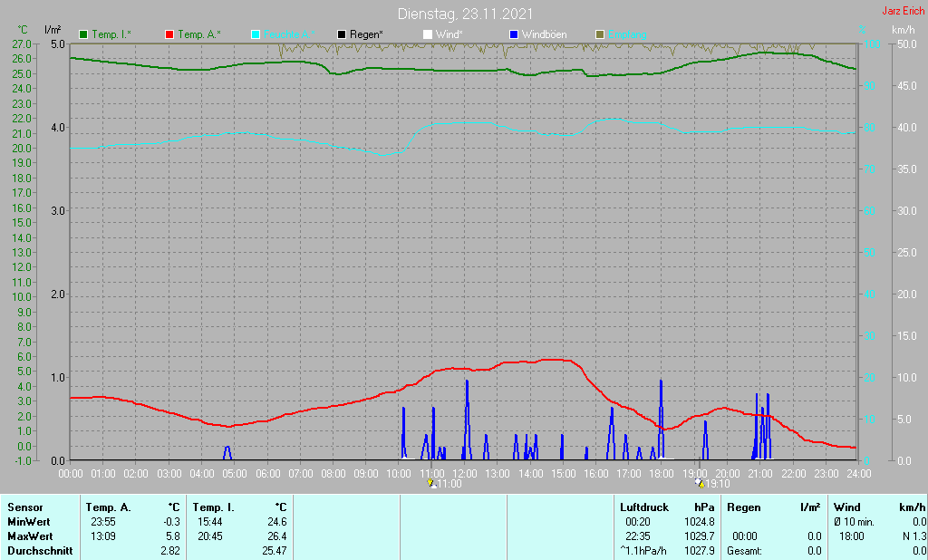Click the '45.0' value on wind axis
The width and height of the screenshot is (928, 560).
coord(906,86)
